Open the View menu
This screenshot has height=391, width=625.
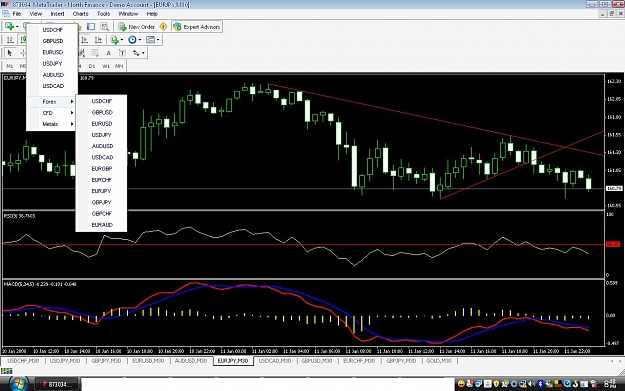[x=35, y=14]
